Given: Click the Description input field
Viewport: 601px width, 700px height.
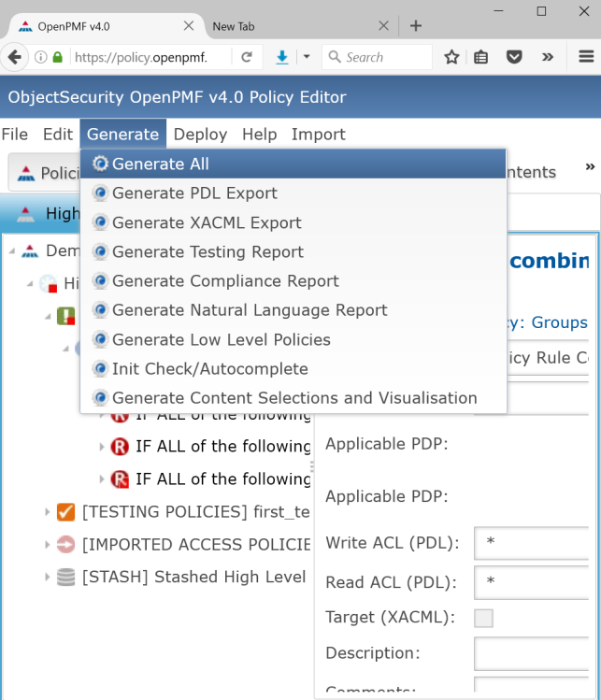Looking at the screenshot, I should click(531, 653).
